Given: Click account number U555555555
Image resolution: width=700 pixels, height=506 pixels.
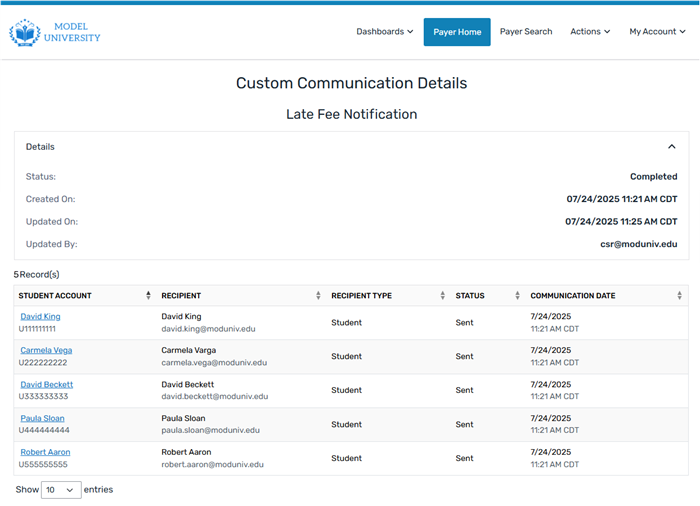Looking at the screenshot, I should coord(43,464).
